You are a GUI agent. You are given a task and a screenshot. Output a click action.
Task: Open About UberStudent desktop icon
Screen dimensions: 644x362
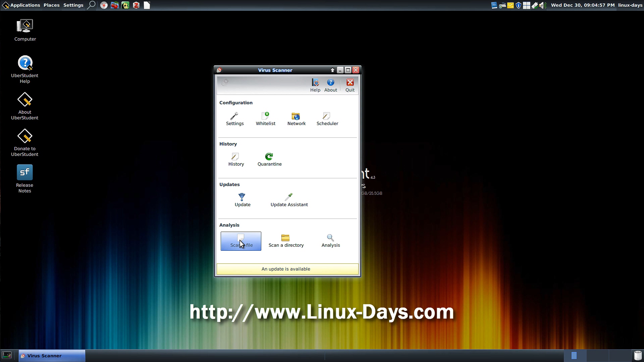coord(25,106)
